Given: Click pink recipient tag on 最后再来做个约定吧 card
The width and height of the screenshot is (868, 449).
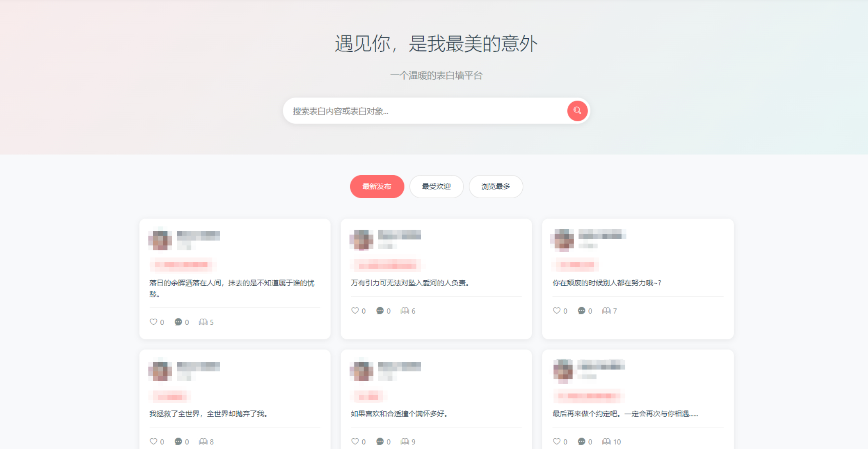Looking at the screenshot, I should pyautogui.click(x=589, y=396).
